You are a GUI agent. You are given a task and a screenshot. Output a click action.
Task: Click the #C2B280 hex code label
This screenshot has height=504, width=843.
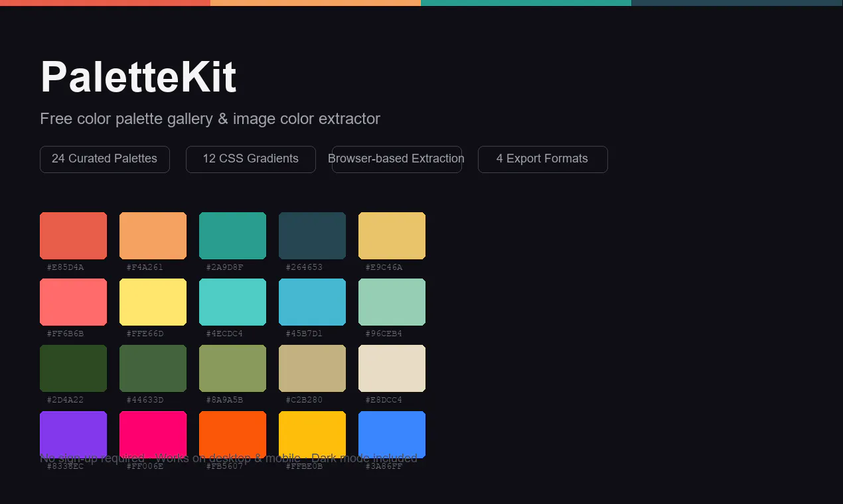click(304, 400)
